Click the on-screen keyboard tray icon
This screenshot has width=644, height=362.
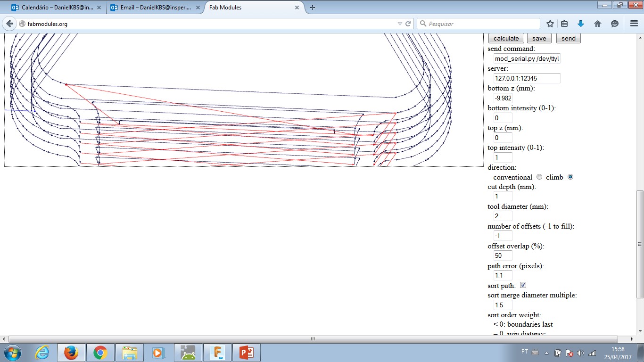[535, 352]
